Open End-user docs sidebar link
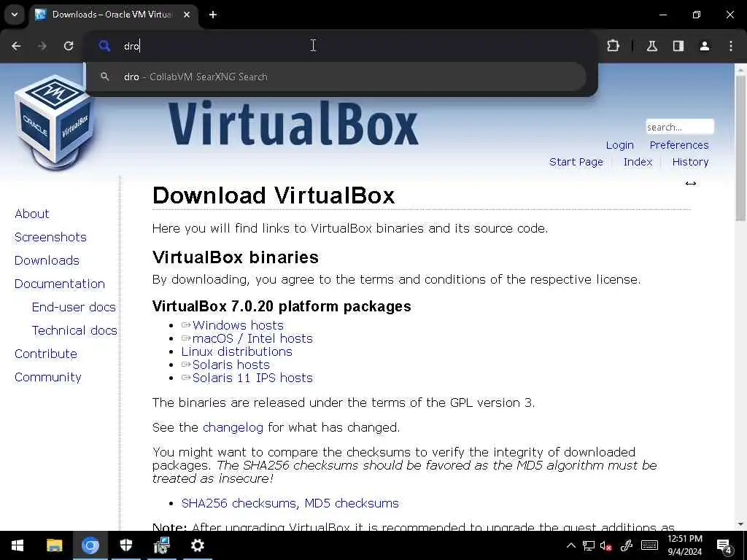The width and height of the screenshot is (747, 560). point(74,307)
